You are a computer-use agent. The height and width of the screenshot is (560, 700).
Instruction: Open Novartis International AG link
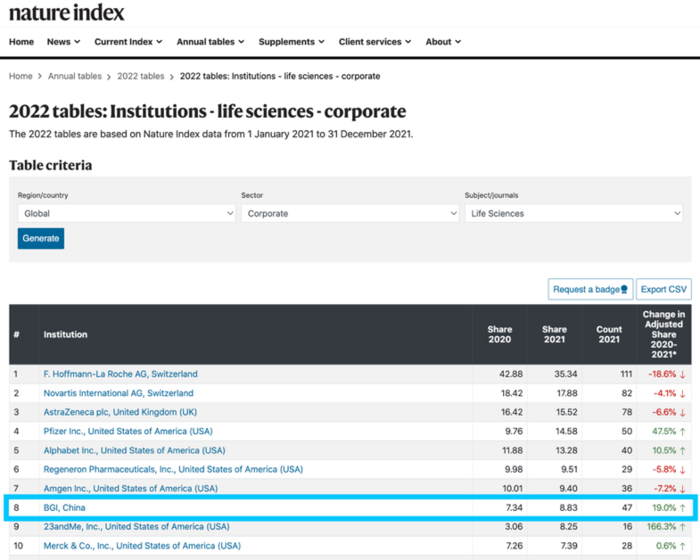118,393
